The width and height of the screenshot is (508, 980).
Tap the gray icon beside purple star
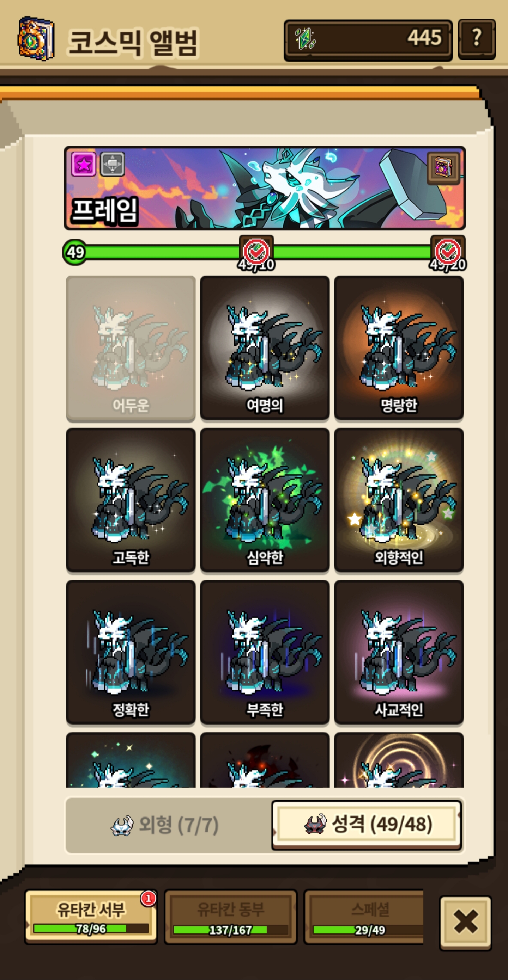point(112,164)
